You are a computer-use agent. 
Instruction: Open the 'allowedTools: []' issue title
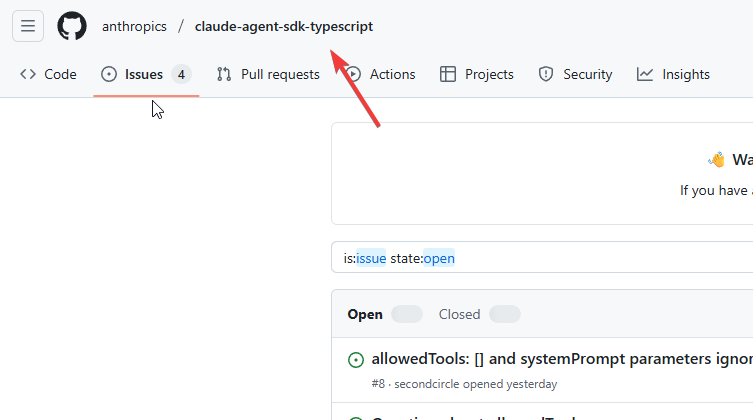560,359
